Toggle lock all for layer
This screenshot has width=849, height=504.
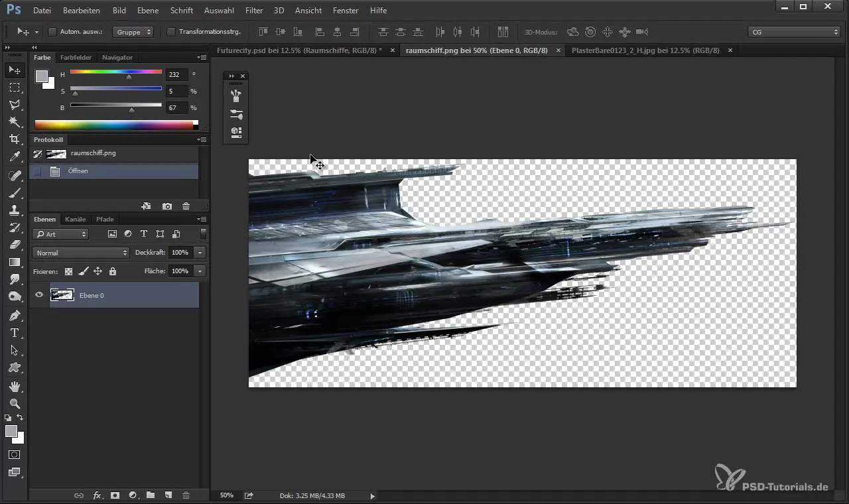tap(112, 271)
